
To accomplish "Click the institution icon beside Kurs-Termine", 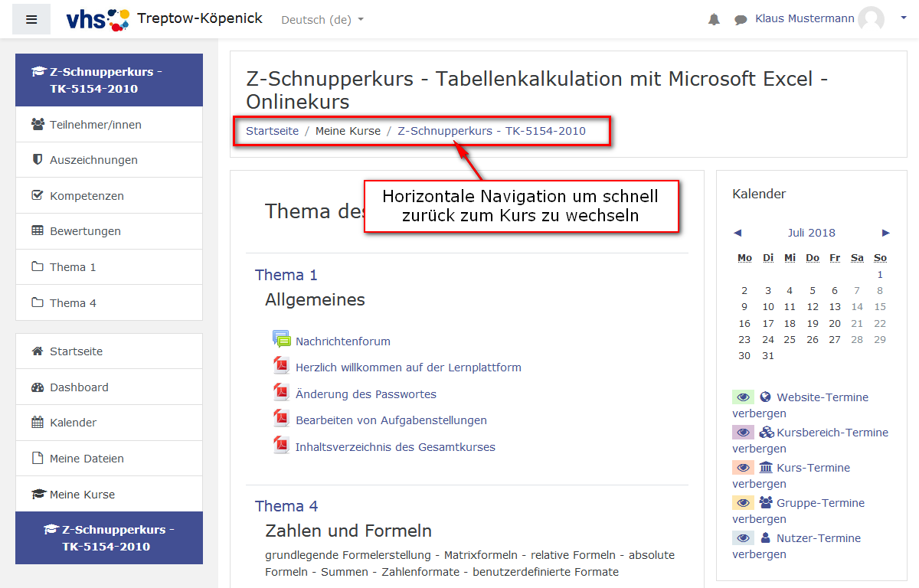I will (766, 468).
